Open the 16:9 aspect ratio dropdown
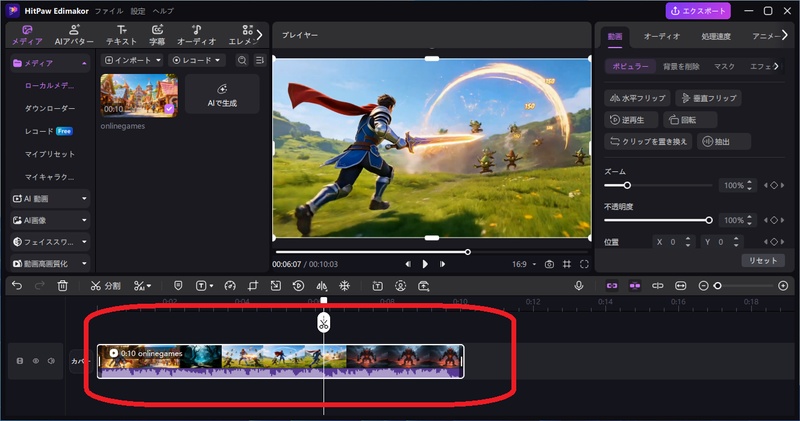 click(x=524, y=264)
